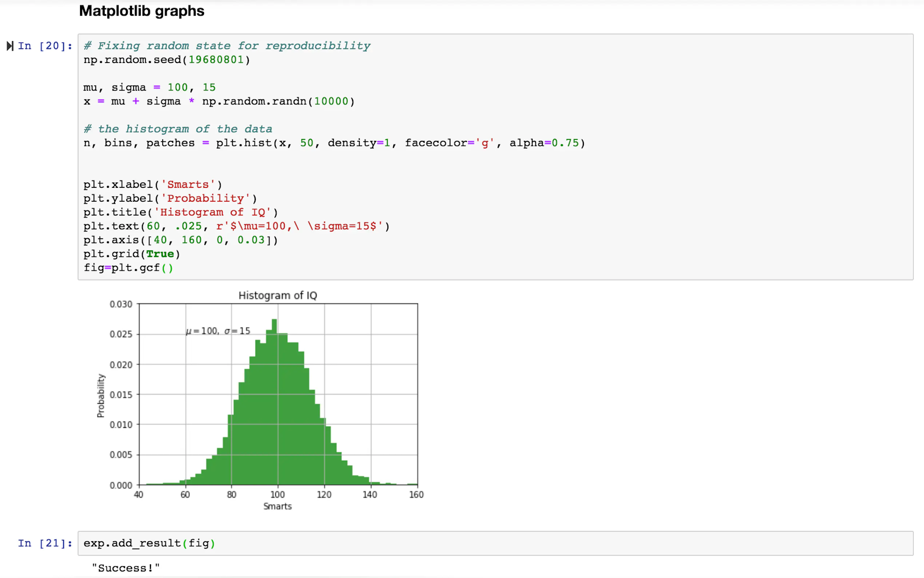Click the "Success!" output text
The height and width of the screenshot is (578, 924).
126,568
